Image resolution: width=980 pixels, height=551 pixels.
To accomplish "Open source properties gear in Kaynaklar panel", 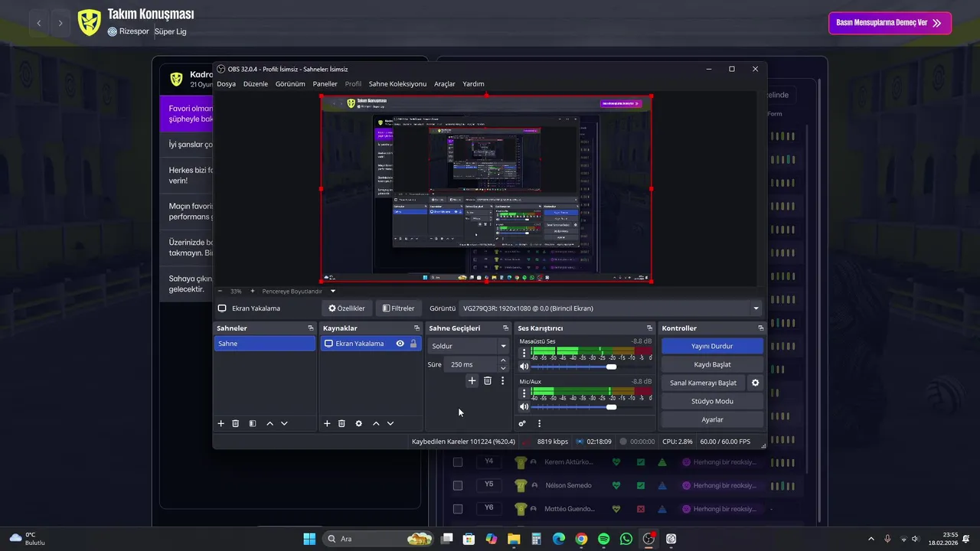I will [358, 423].
